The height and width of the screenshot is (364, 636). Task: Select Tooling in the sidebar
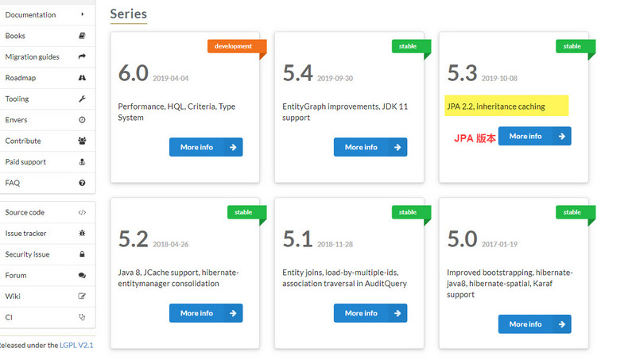48,99
